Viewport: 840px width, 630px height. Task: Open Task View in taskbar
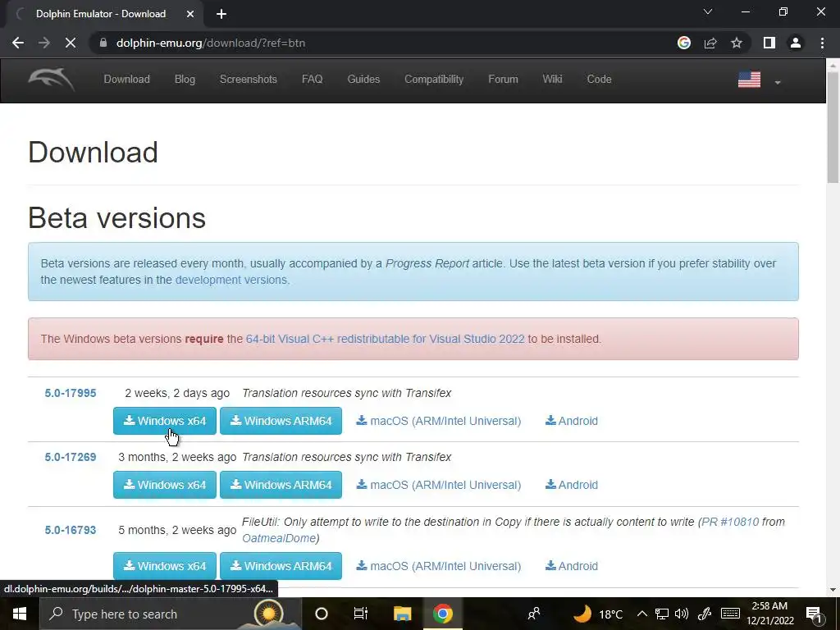[x=361, y=614]
